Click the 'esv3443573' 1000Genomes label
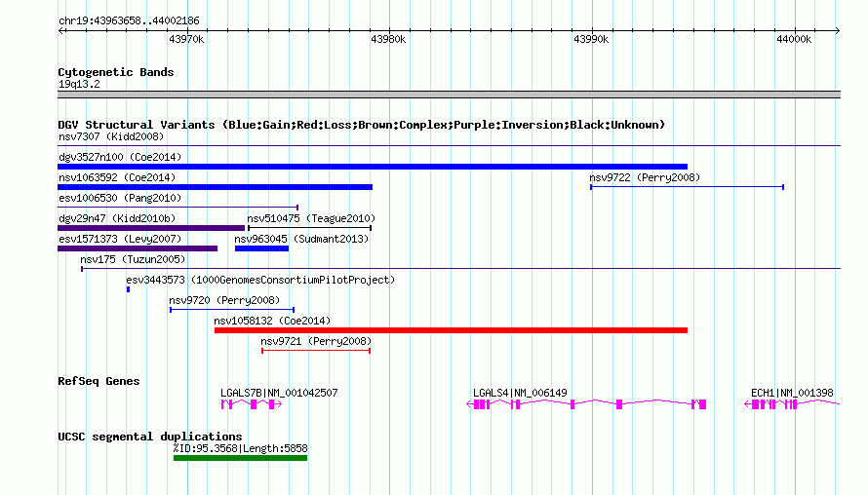868x495 pixels. tap(260, 280)
